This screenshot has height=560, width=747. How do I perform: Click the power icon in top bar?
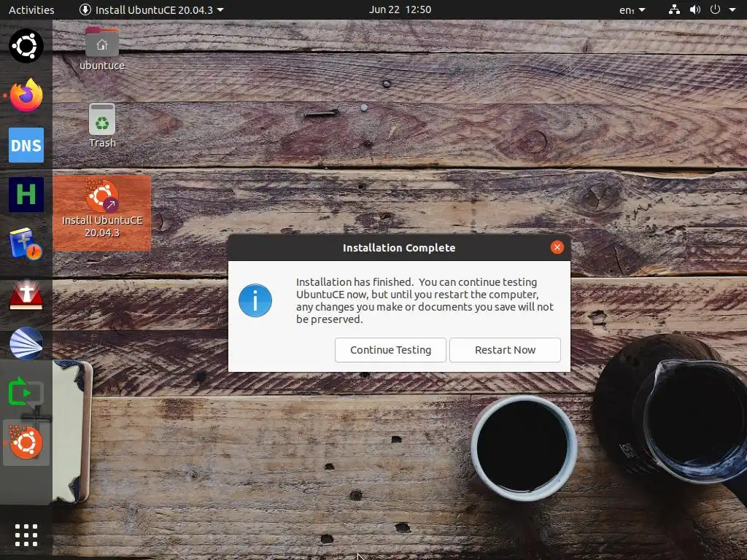point(715,9)
